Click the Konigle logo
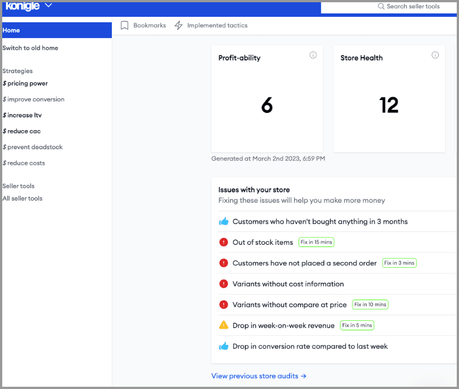 (x=22, y=6)
